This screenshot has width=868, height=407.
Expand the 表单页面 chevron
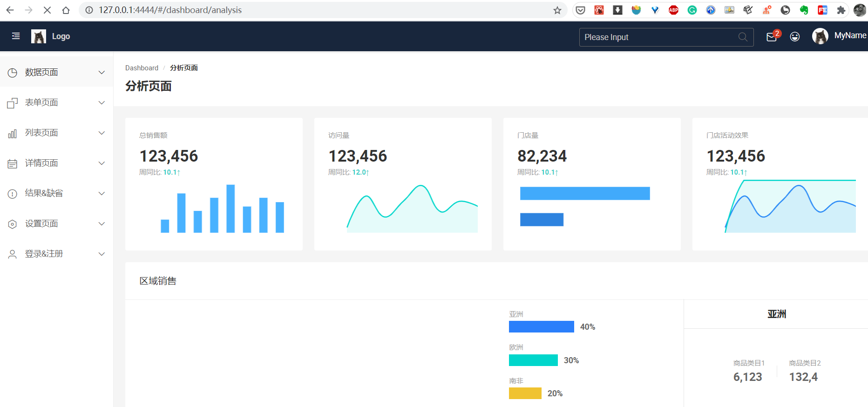102,102
